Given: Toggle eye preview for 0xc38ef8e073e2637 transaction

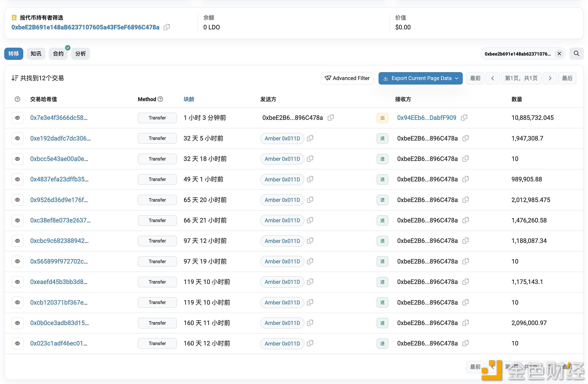Looking at the screenshot, I should 17,220.
